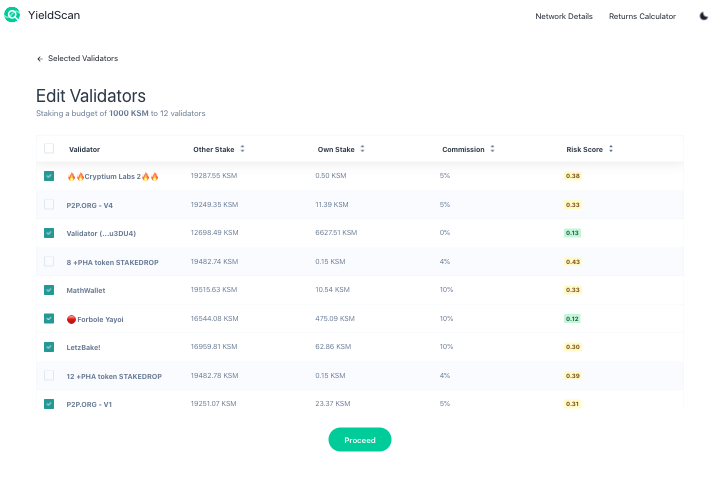Click the Own Stake column header

[336, 149]
